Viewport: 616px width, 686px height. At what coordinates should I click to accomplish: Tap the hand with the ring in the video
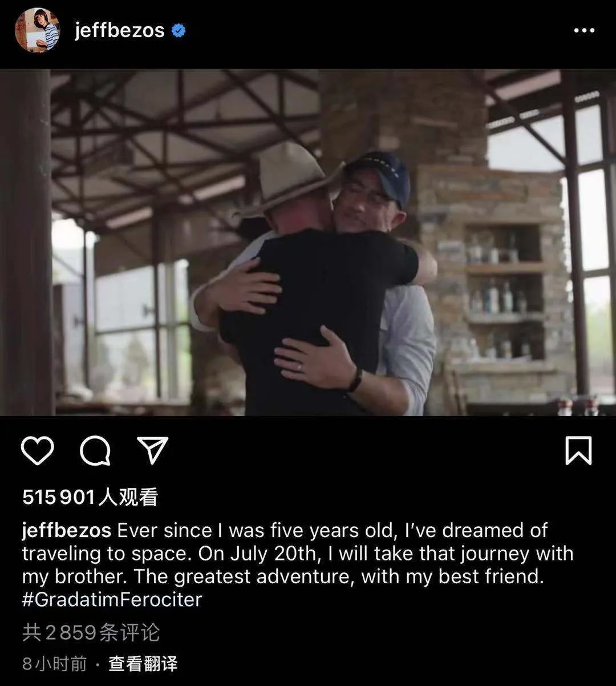[315, 358]
